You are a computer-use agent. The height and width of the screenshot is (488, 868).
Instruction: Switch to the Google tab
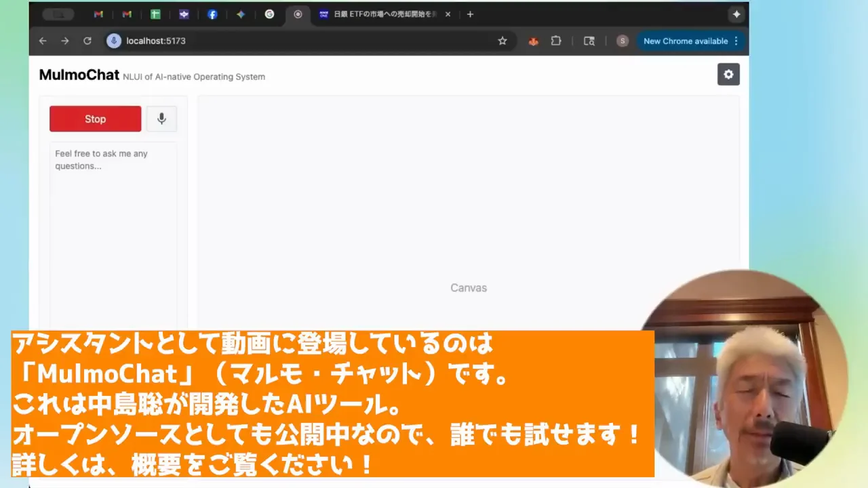click(269, 14)
